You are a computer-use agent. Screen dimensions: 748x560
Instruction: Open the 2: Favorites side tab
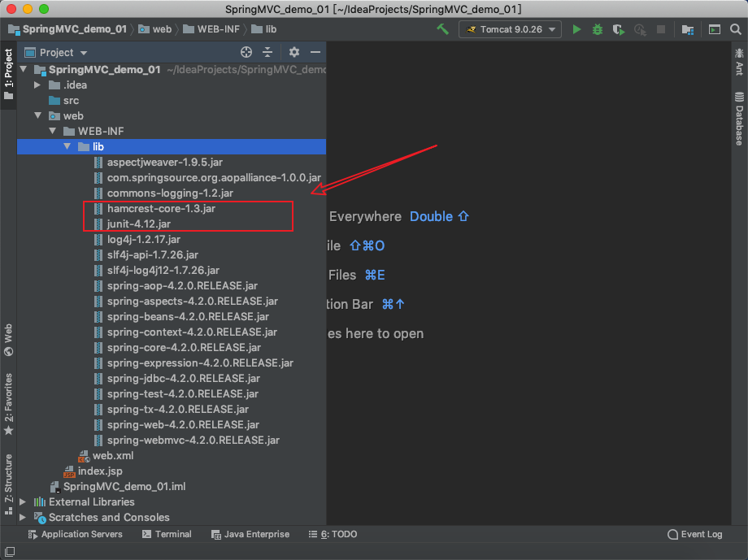pos(9,405)
